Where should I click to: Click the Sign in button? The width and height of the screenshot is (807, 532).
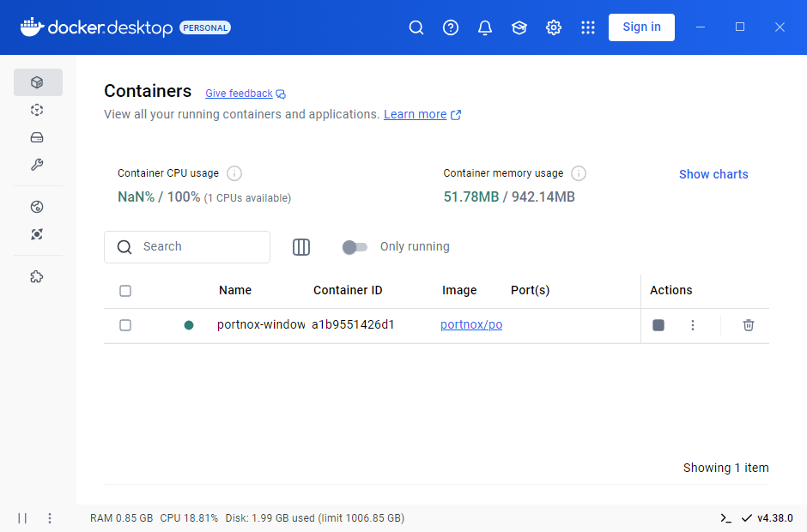(x=642, y=27)
